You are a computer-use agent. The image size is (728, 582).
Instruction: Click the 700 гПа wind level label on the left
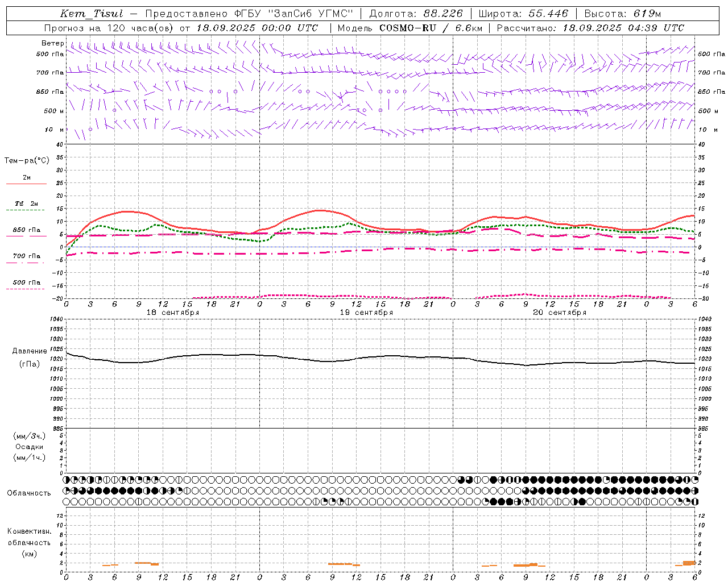(50, 73)
